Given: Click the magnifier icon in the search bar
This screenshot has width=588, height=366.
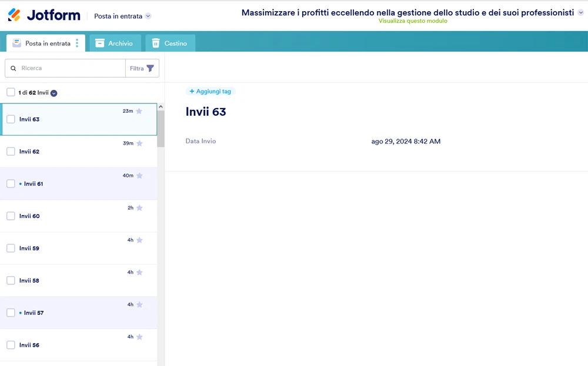Looking at the screenshot, I should [14, 68].
